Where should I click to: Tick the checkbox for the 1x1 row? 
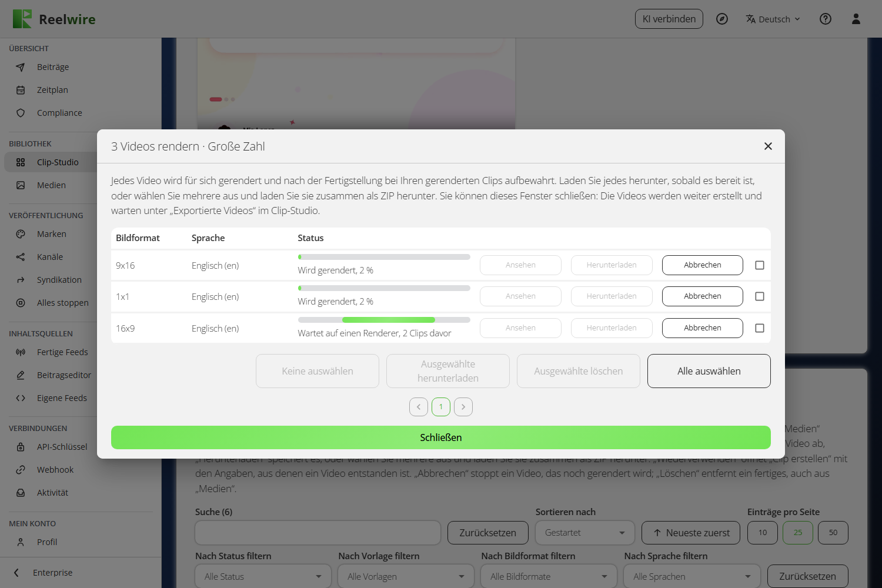(x=760, y=296)
